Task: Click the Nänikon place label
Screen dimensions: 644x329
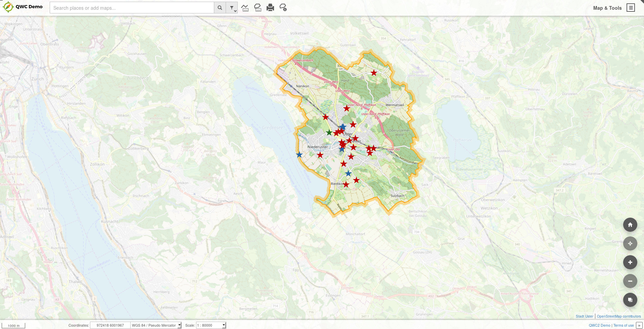Action: pyautogui.click(x=303, y=86)
